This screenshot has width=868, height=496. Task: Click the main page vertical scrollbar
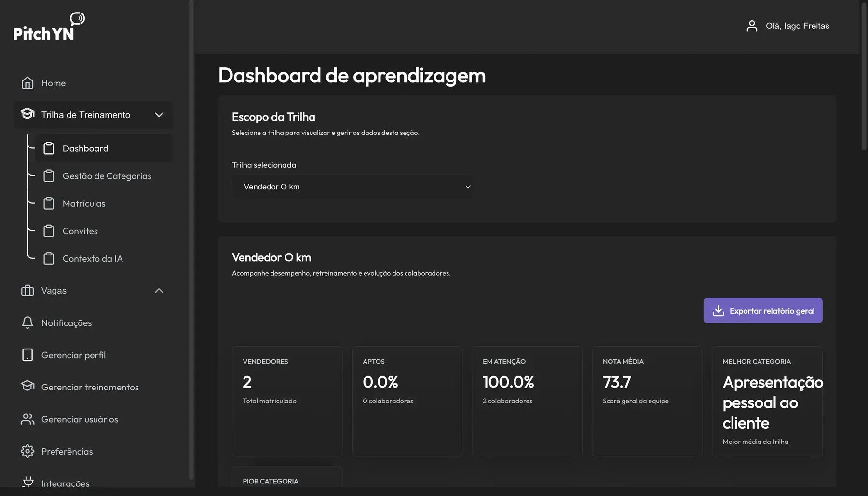(x=864, y=77)
